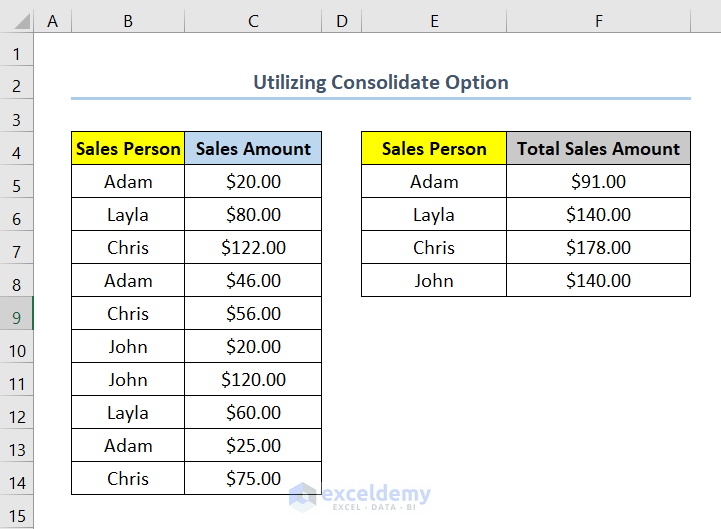This screenshot has height=529, width=721.
Task: Select row 14 header
Action: coord(17,479)
